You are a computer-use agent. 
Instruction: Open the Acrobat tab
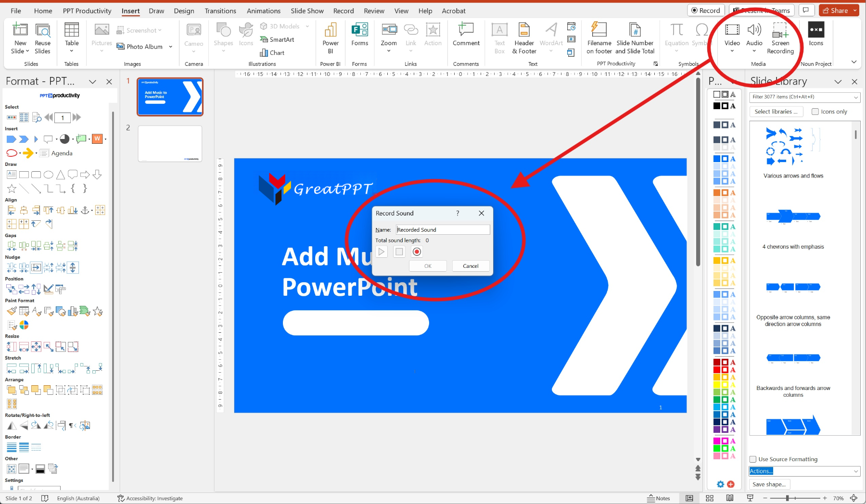[x=454, y=11]
